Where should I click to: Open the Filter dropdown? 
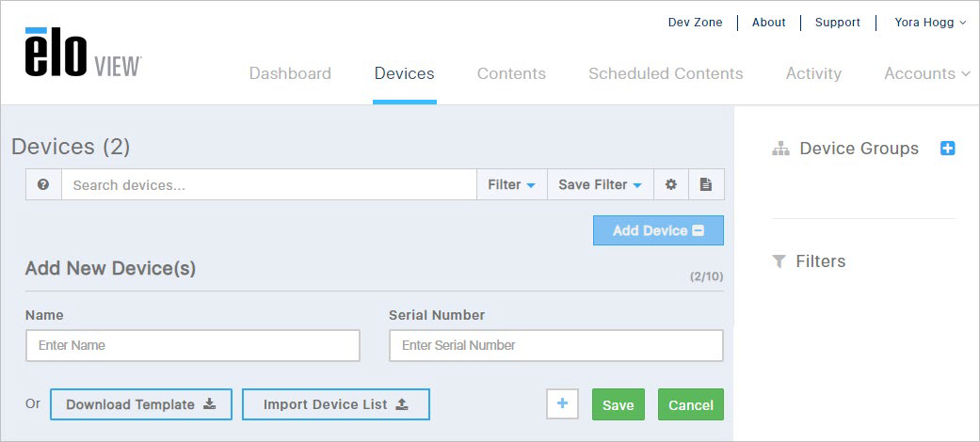pos(511,184)
